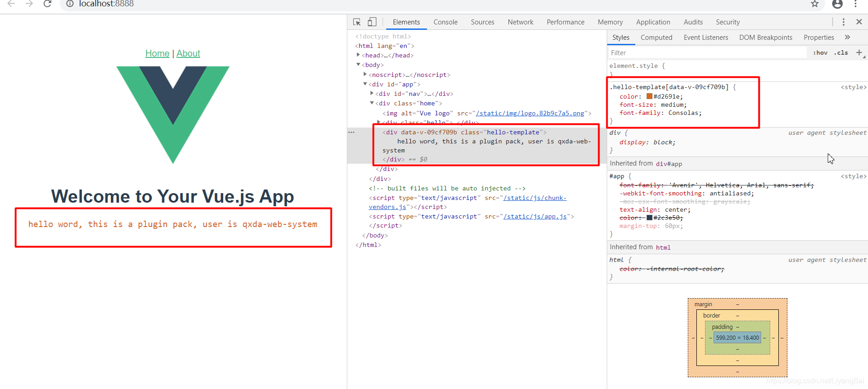Viewport: 868px width, 389px height.
Task: Activate the inspect element picker icon
Action: click(357, 22)
